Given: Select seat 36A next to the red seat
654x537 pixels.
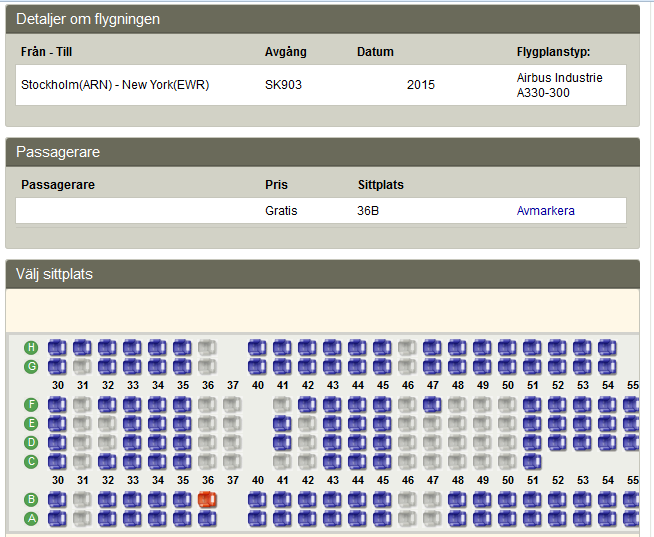Looking at the screenshot, I should coord(207,517).
